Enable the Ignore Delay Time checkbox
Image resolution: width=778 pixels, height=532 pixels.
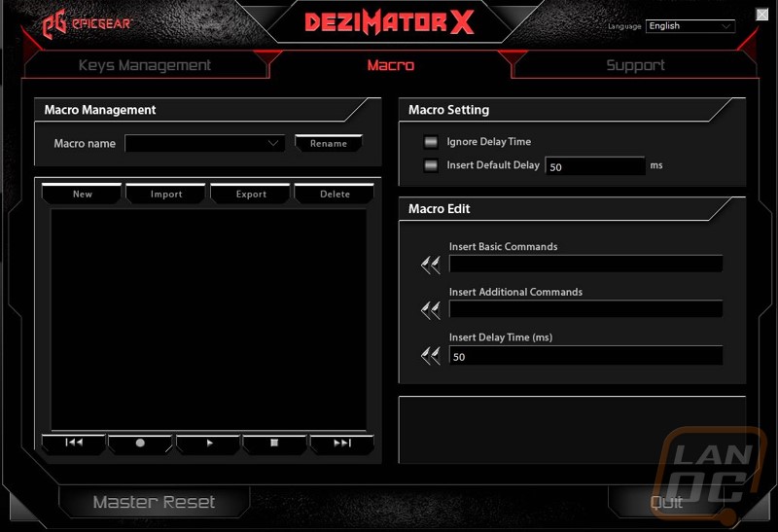[431, 142]
